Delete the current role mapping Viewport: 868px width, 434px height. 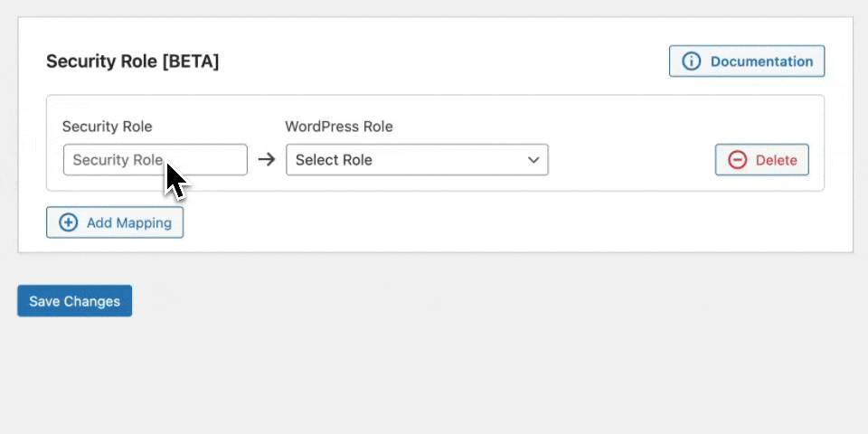pos(761,160)
